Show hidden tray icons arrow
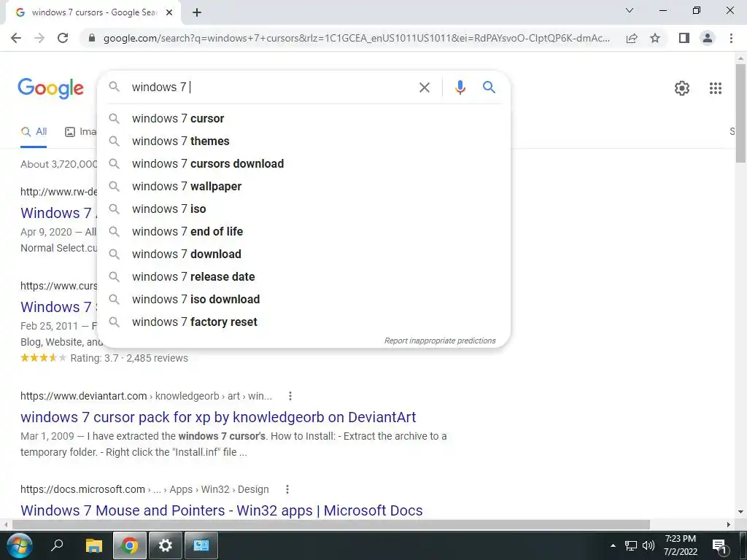Screen dimensions: 747x560 613,545
